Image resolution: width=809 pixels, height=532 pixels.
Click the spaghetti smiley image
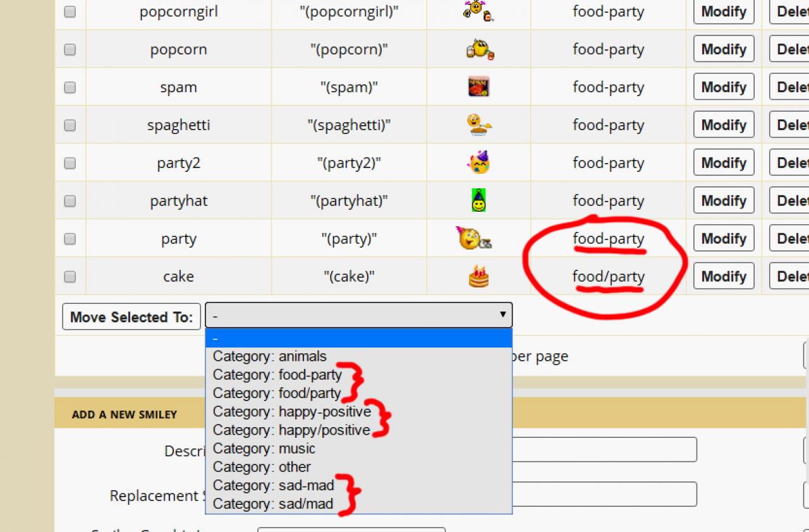(479, 124)
